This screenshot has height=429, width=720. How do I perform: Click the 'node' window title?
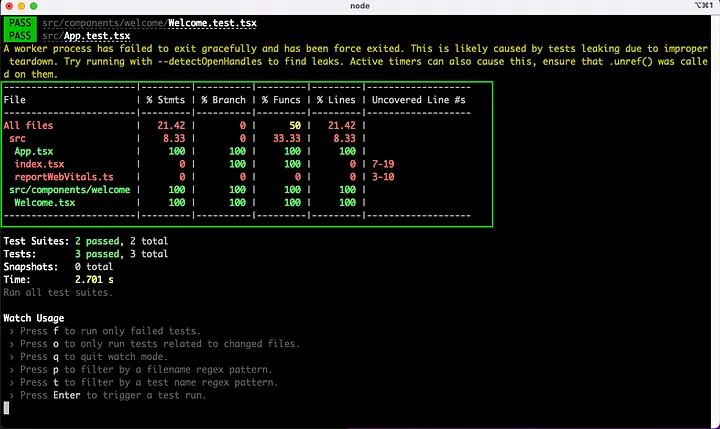pos(360,6)
